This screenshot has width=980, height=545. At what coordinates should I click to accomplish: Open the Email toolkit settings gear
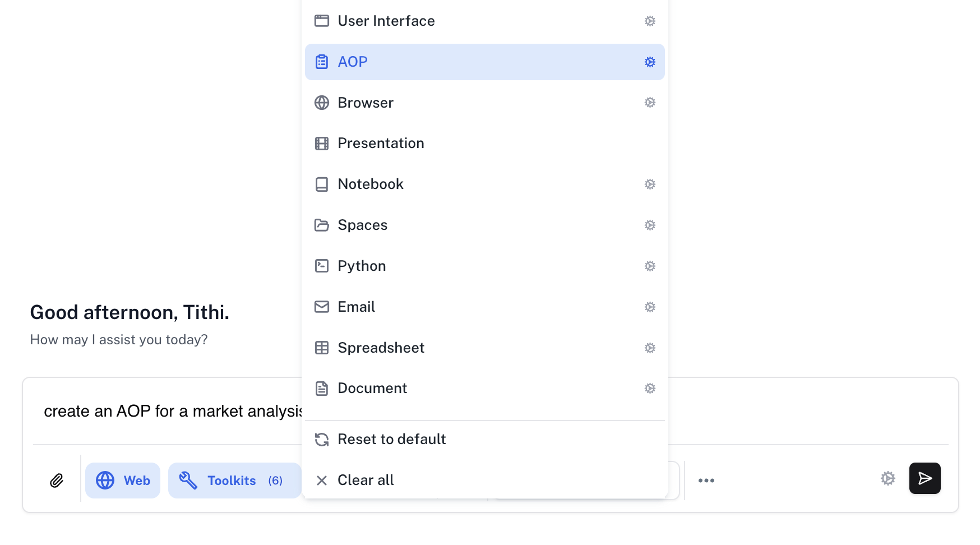tap(650, 307)
